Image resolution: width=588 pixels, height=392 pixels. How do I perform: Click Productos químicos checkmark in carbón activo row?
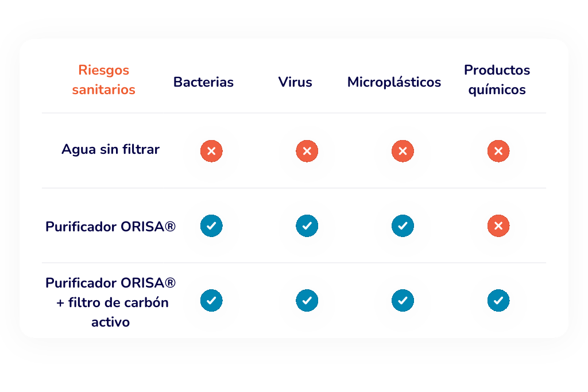(498, 301)
